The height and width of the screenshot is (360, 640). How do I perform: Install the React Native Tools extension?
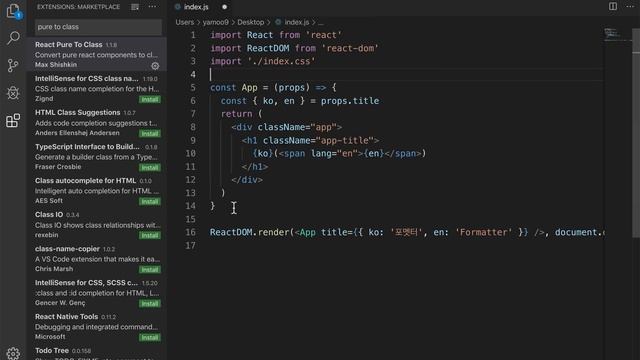[x=150, y=337]
